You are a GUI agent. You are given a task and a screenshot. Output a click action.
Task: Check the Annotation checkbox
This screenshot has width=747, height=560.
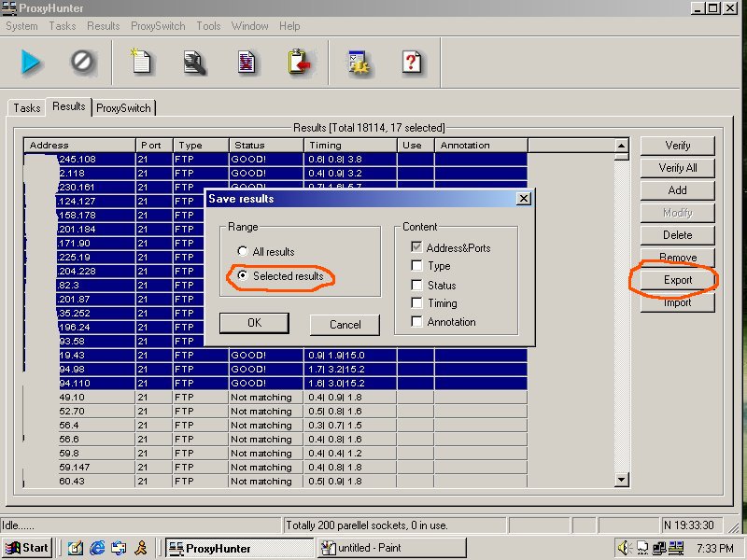[416, 322]
